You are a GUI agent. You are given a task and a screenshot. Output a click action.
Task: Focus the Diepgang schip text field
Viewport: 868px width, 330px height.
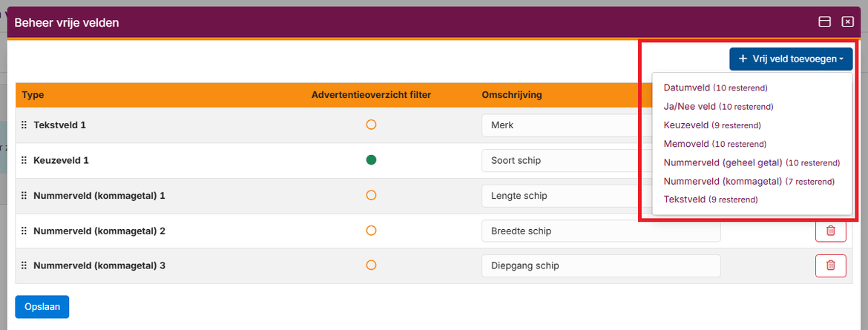point(599,265)
